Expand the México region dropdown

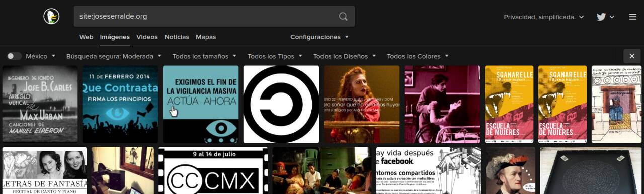pos(41,56)
